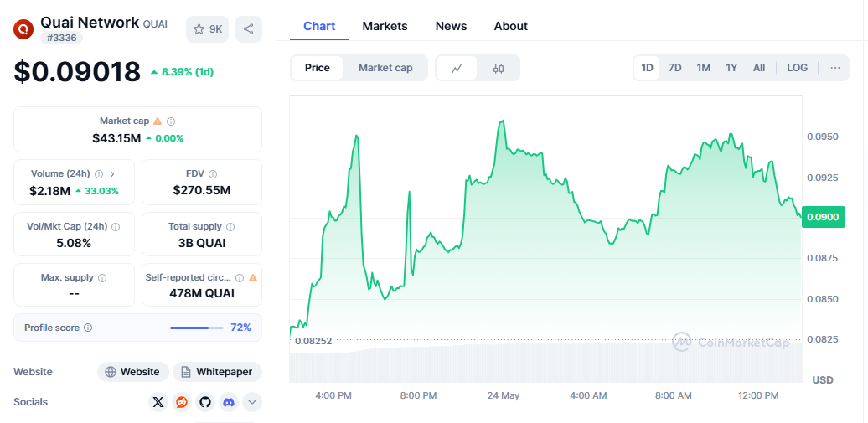Image resolution: width=868 pixels, height=423 pixels.
Task: Click the #3336 rank badge
Action: click(61, 38)
